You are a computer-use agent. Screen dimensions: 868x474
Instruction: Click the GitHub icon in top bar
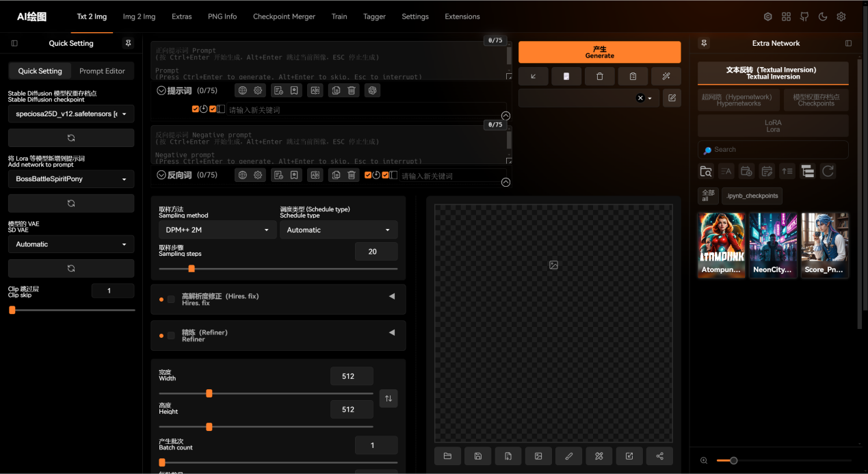click(804, 16)
